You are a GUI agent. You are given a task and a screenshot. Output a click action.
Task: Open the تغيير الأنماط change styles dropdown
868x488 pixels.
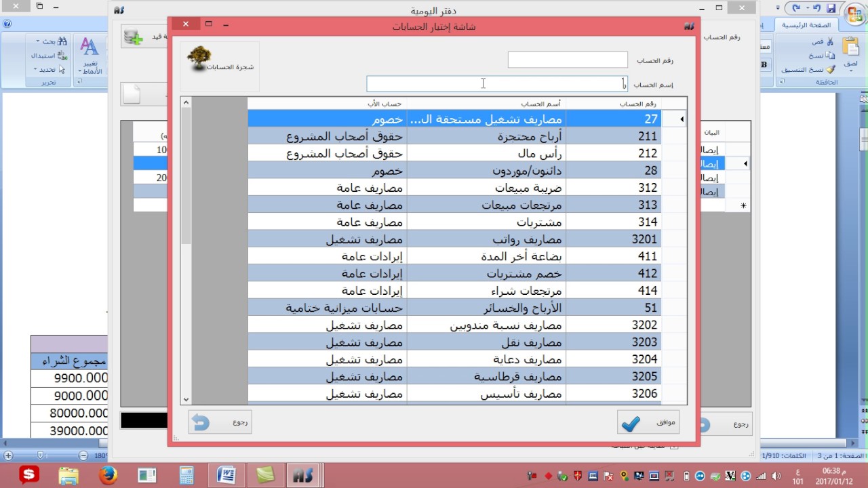pos(90,56)
